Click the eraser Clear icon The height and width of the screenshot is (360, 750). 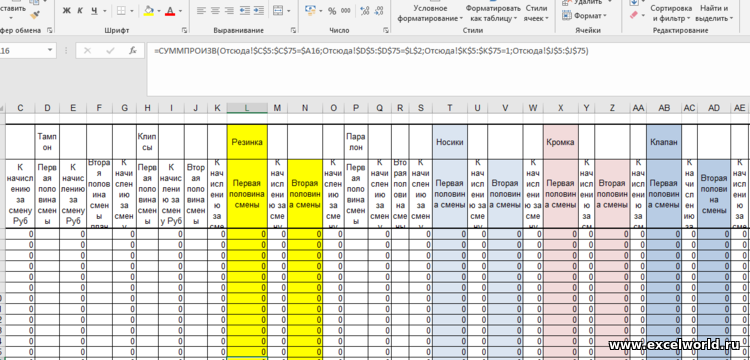click(x=635, y=15)
